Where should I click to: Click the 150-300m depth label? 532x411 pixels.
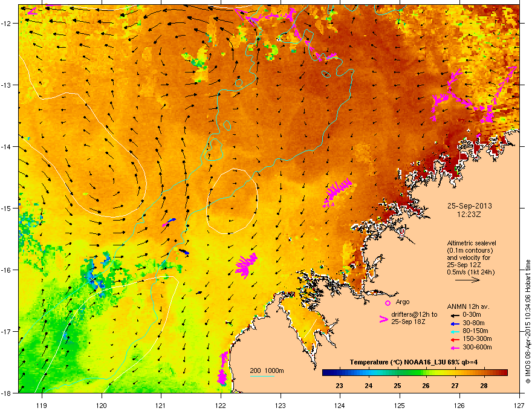[x=477, y=338]
